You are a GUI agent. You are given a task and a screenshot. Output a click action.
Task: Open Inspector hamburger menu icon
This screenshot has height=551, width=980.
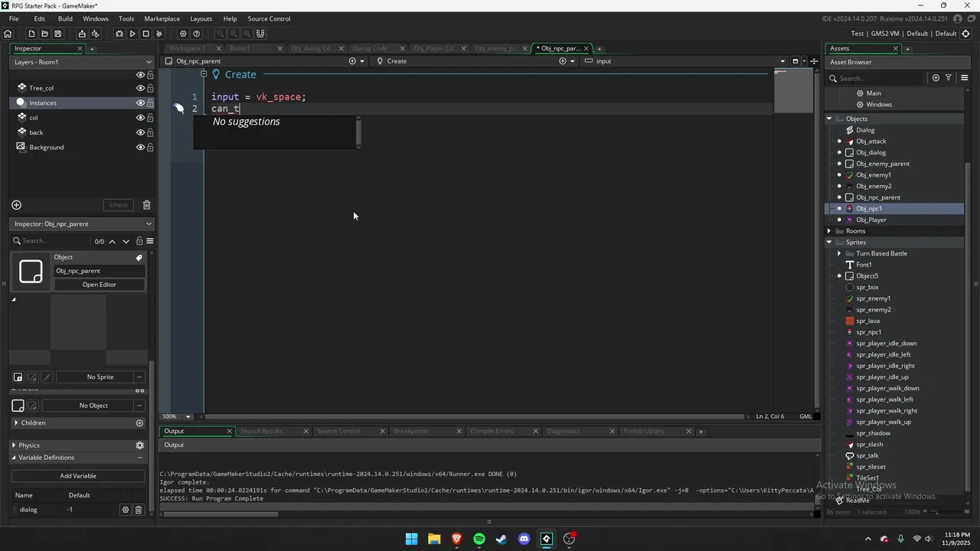tap(150, 241)
